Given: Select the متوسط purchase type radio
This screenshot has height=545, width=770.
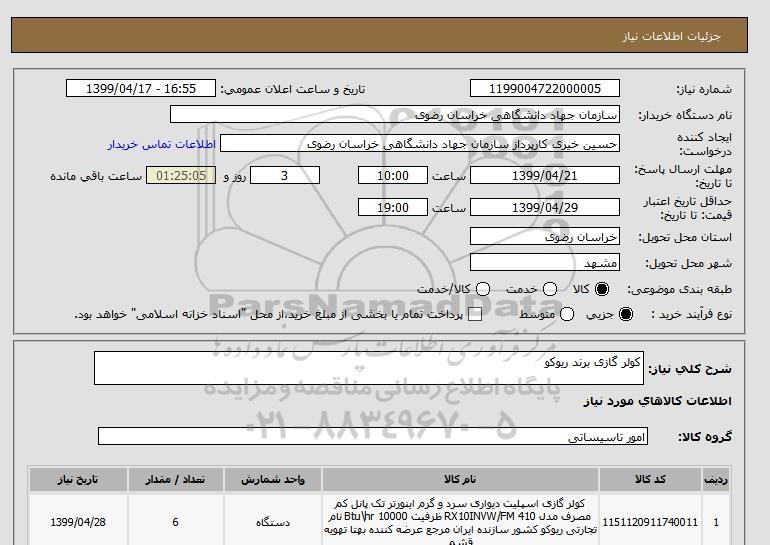Looking at the screenshot, I should 567,314.
